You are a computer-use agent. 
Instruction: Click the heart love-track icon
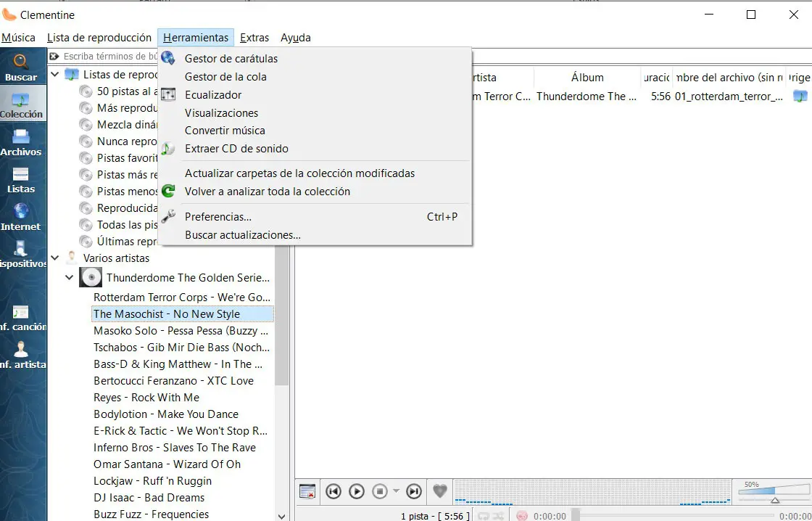tap(439, 491)
